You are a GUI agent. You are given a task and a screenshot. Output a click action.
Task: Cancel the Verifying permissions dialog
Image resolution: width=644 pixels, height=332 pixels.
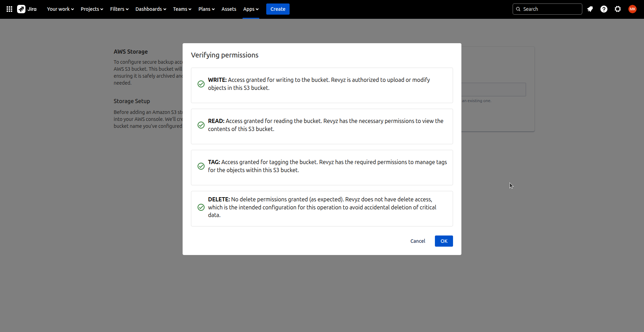pyautogui.click(x=417, y=241)
